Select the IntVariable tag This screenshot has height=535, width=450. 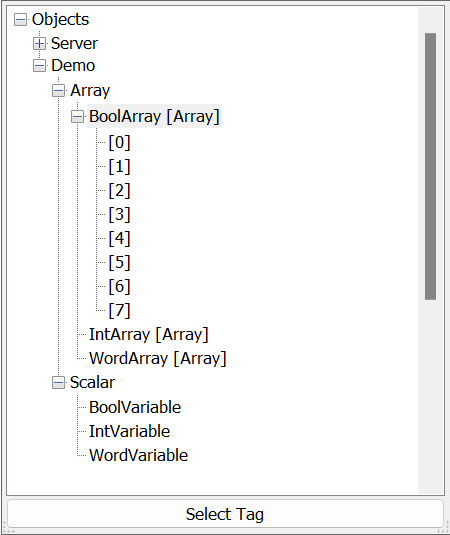[x=130, y=431]
